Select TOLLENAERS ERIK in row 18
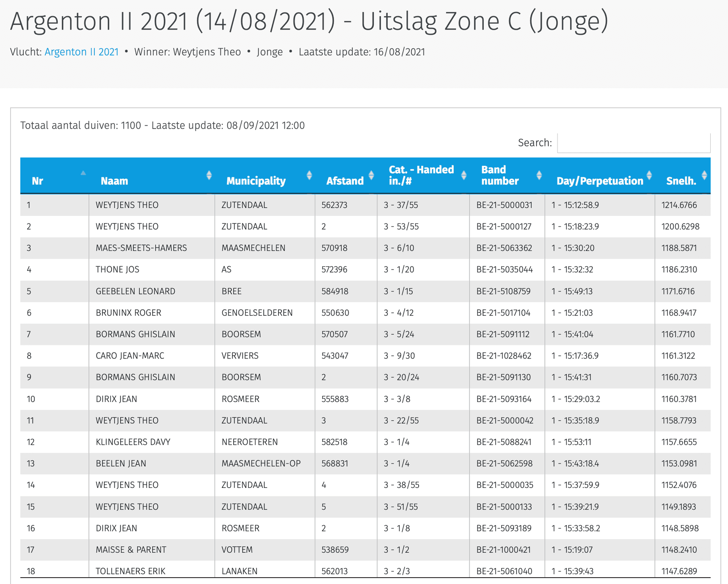Image resolution: width=728 pixels, height=584 pixels. click(130, 571)
